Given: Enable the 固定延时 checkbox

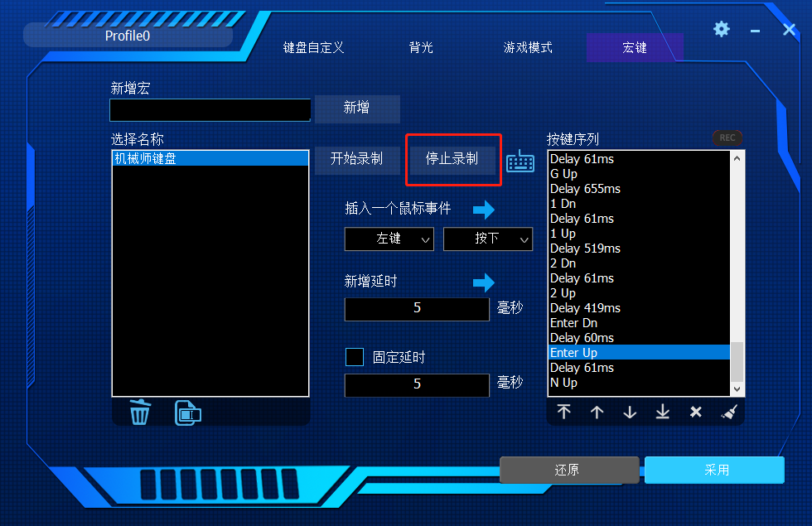Looking at the screenshot, I should coord(355,357).
